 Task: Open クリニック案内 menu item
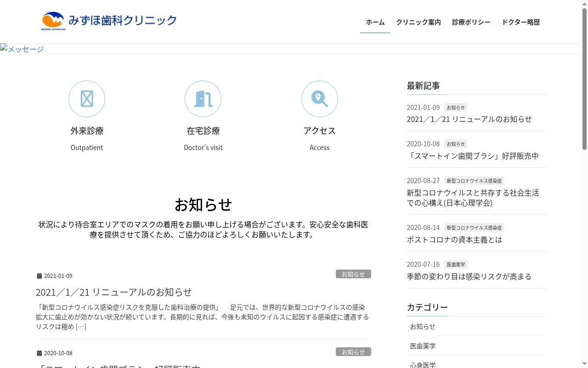(418, 22)
